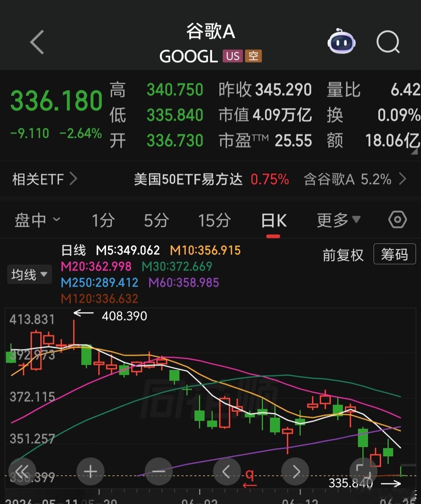Open 美国50ETF易方达 fund link
The width and height of the screenshot is (421, 504).
point(188,179)
